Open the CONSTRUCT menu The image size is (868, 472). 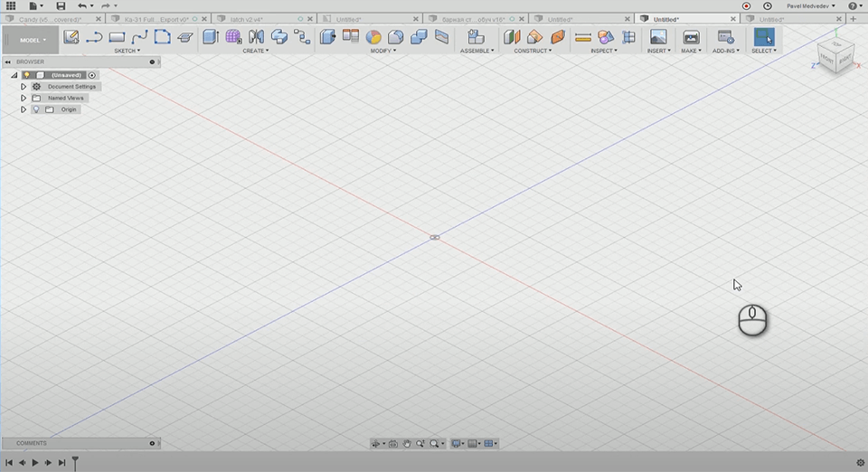coord(533,51)
